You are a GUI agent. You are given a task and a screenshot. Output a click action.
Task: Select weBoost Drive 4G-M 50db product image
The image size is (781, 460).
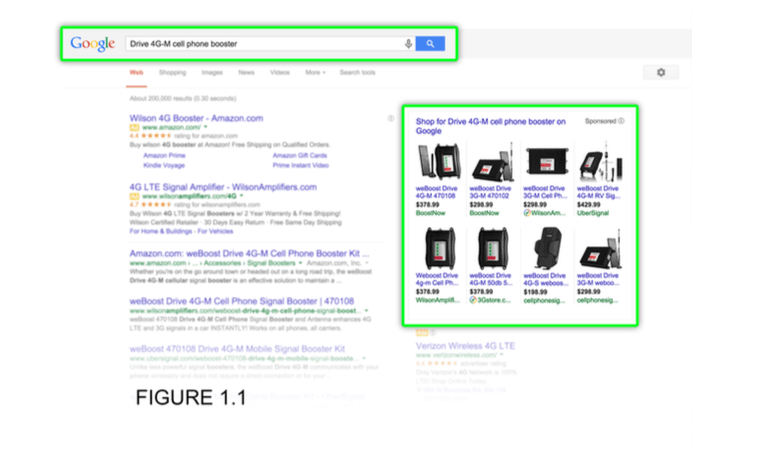tap(493, 249)
